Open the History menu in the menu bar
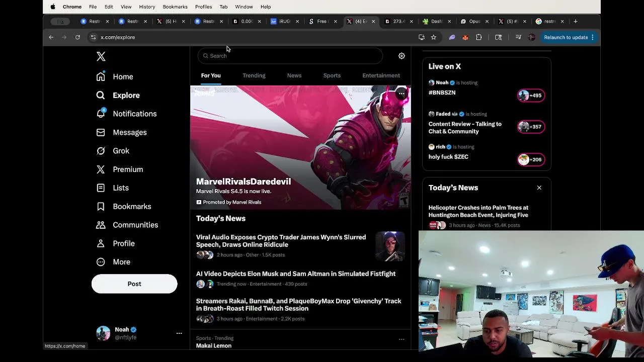Screen dimensions: 644x362 pyautogui.click(x=147, y=7)
